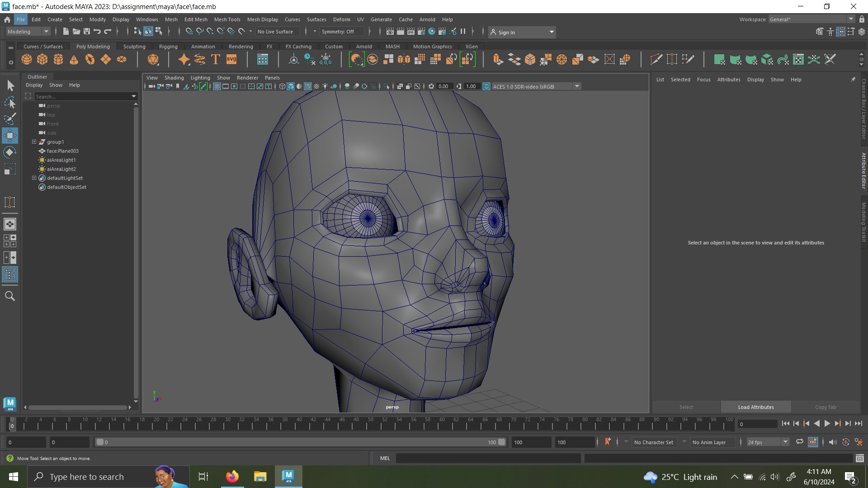Select the Move tool in the toolbox
868x488 pixels.
click(x=10, y=135)
